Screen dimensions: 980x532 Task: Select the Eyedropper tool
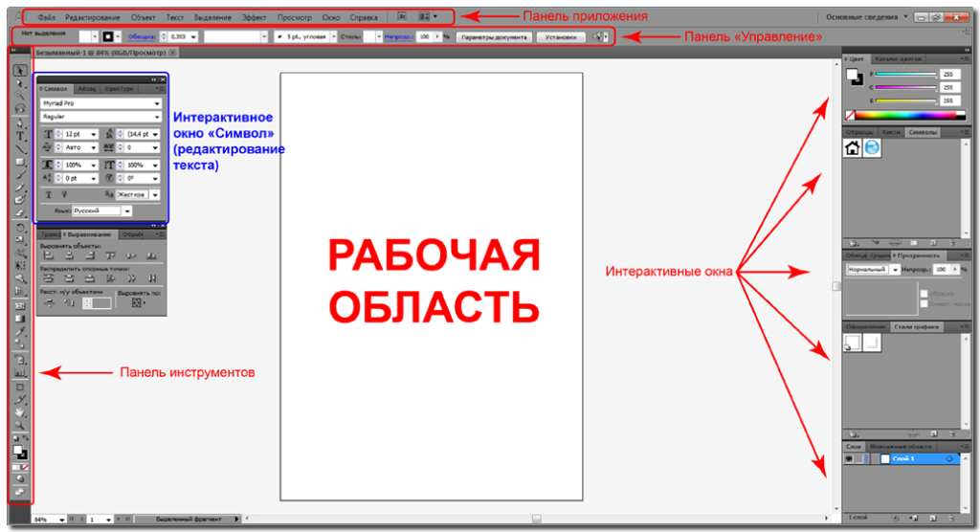20,331
